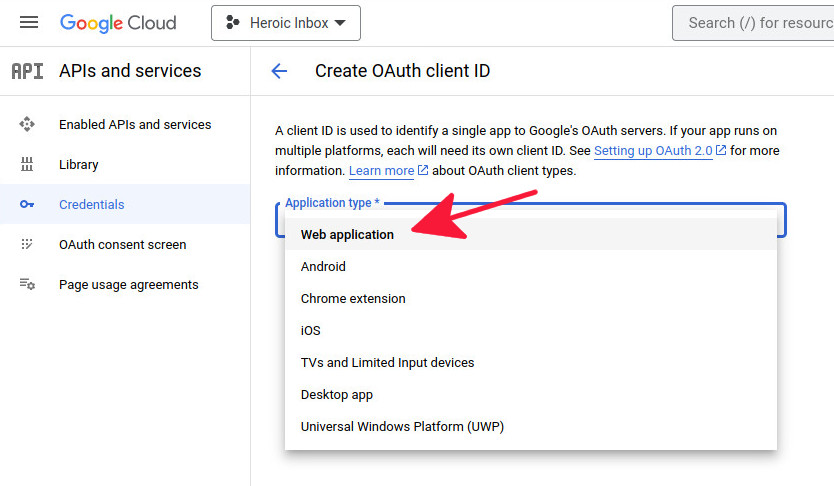Choose Web application from the dropdown
Viewport: 834px width, 486px height.
click(x=531, y=234)
